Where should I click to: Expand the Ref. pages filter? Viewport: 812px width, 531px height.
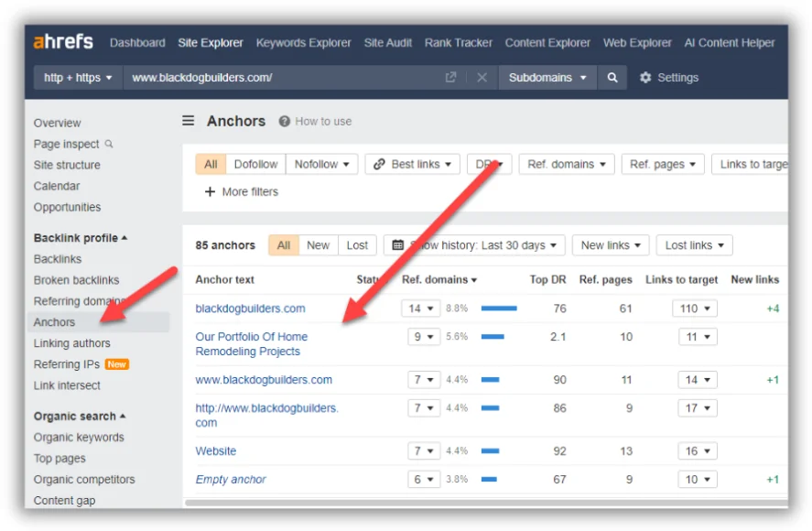[x=663, y=164]
